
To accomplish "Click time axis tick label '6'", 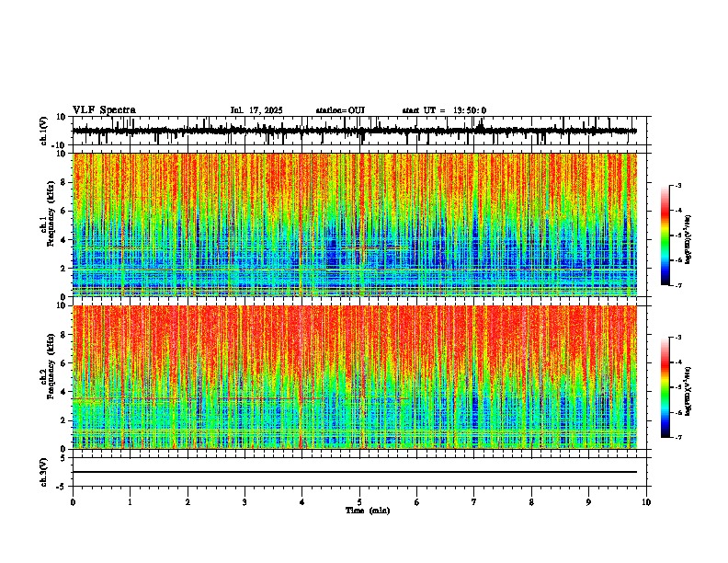I will pyautogui.click(x=417, y=502).
